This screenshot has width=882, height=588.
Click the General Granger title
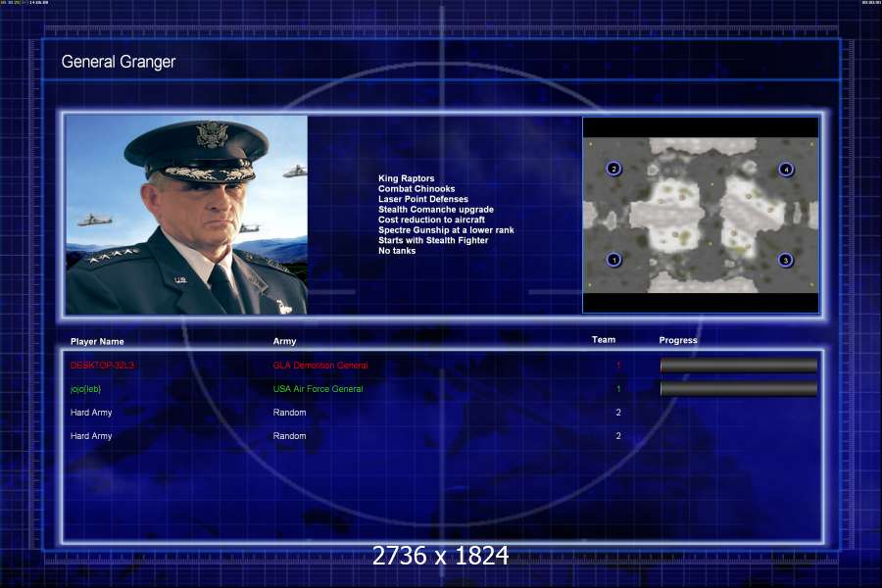(119, 62)
